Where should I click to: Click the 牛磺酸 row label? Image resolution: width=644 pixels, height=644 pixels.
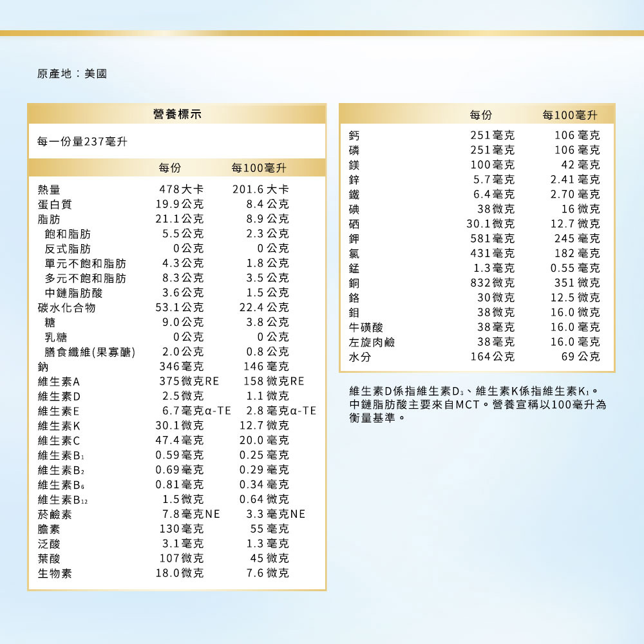click(x=366, y=327)
